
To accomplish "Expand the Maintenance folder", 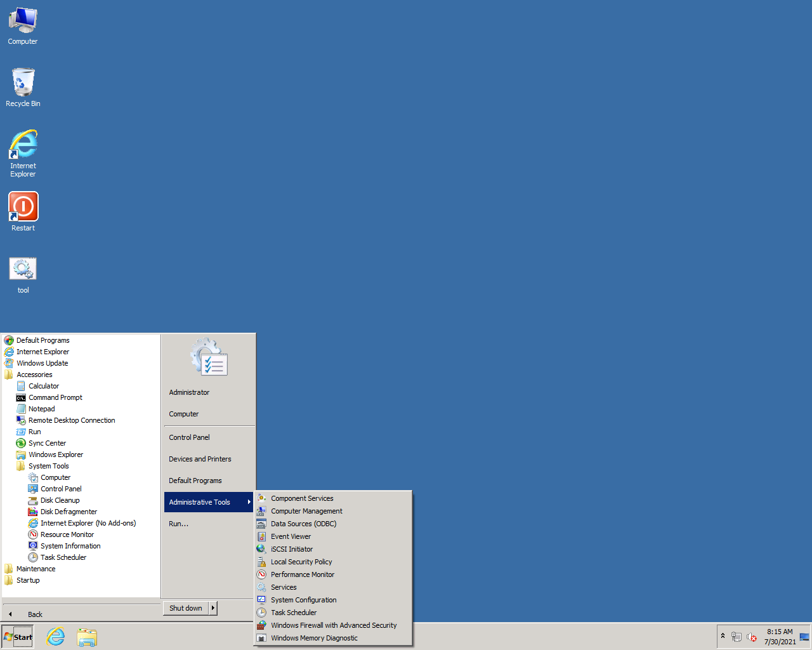I will coord(36,569).
